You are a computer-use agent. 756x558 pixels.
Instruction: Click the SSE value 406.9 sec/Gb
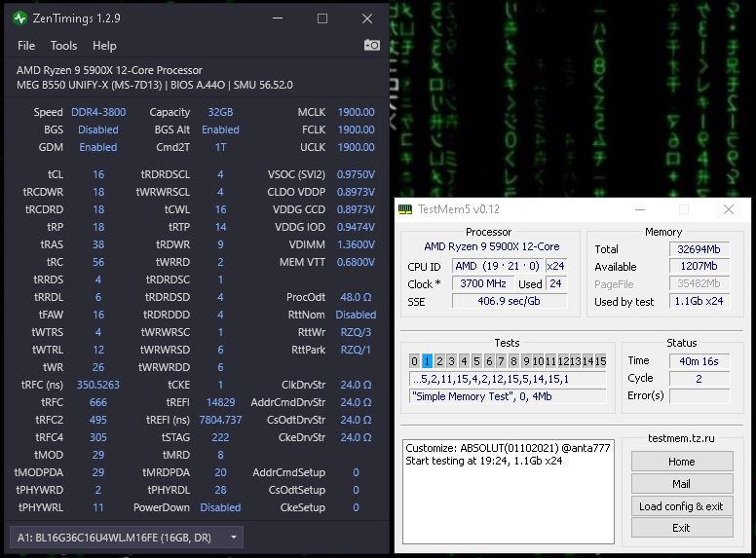click(x=510, y=301)
